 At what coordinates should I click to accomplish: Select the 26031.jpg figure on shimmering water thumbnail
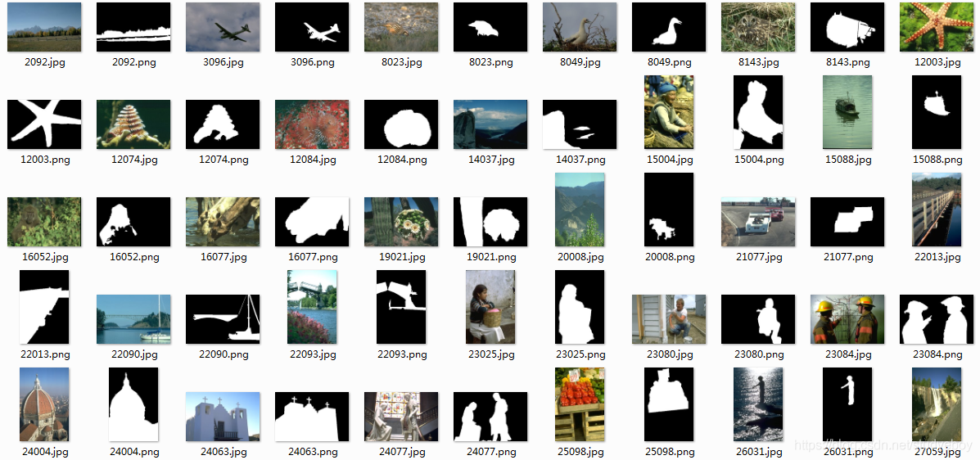coord(759,404)
